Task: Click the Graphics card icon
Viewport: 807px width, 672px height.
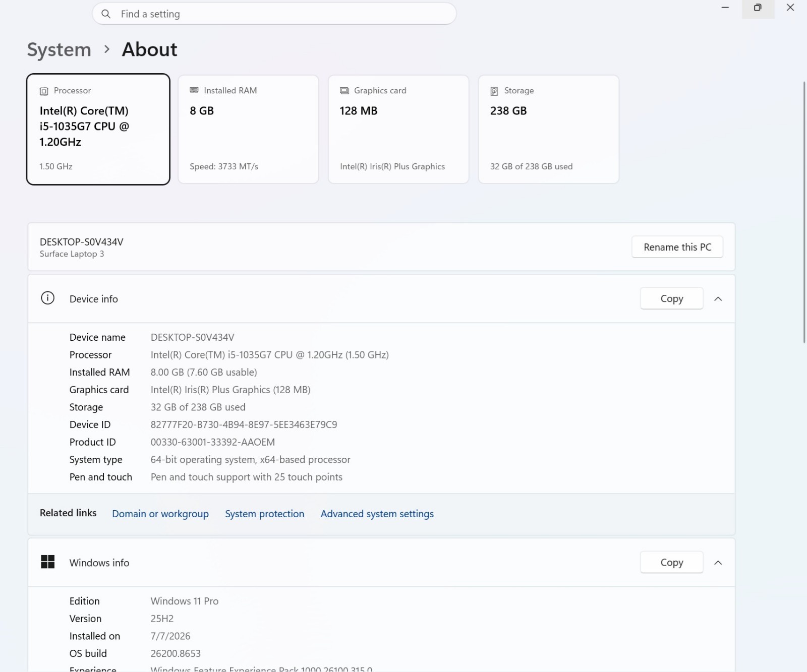Action: coord(344,91)
